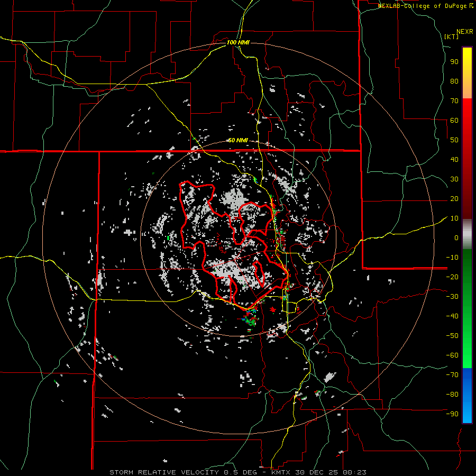The width and height of the screenshot is (476, 476).
Task: Click the 70 value on the velocity scale
Action: [x=454, y=100]
